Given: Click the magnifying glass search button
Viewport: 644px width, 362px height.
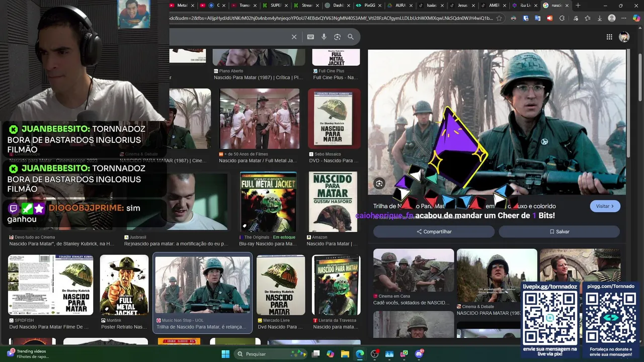Looking at the screenshot, I should click(x=351, y=37).
